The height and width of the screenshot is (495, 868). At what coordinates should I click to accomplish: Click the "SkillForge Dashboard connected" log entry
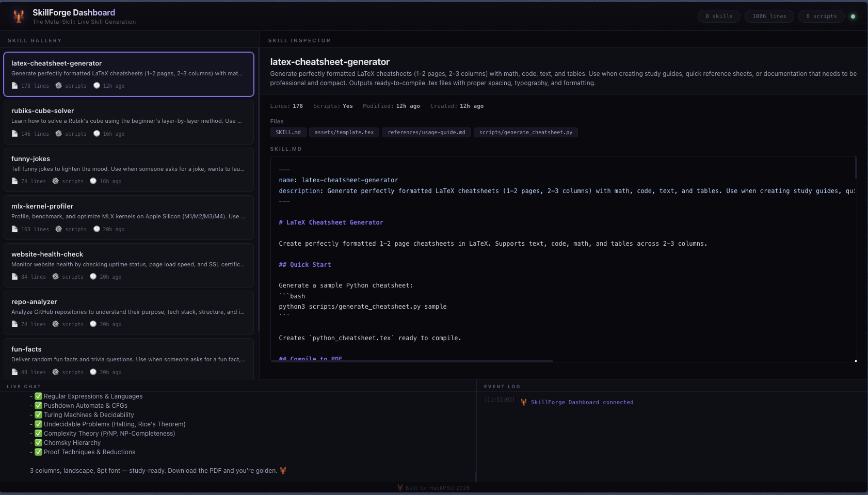click(582, 402)
